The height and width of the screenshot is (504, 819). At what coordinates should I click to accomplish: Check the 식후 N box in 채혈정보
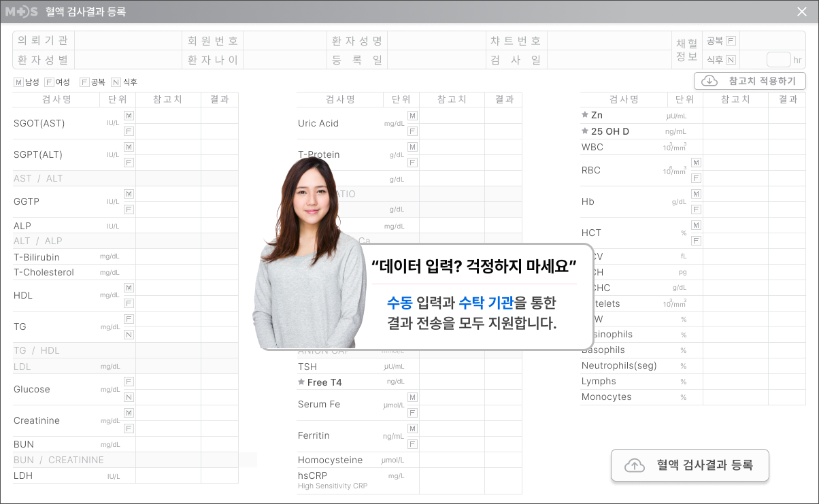(731, 60)
